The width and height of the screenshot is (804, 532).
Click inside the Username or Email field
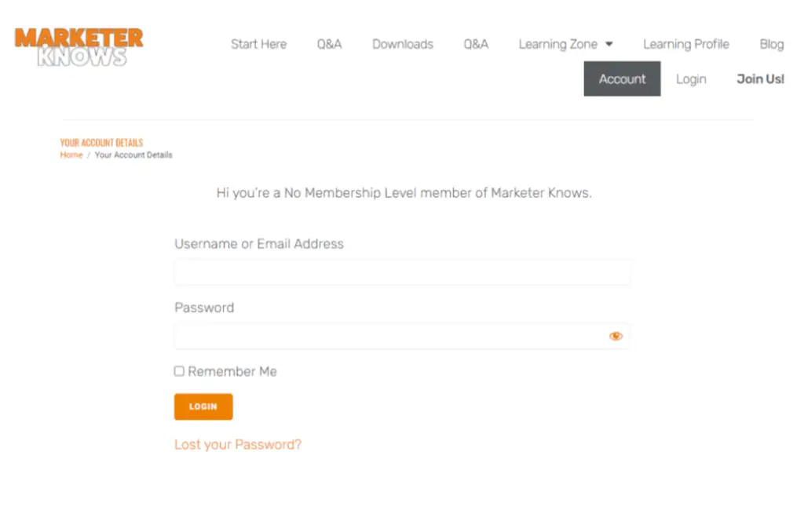[402, 271]
